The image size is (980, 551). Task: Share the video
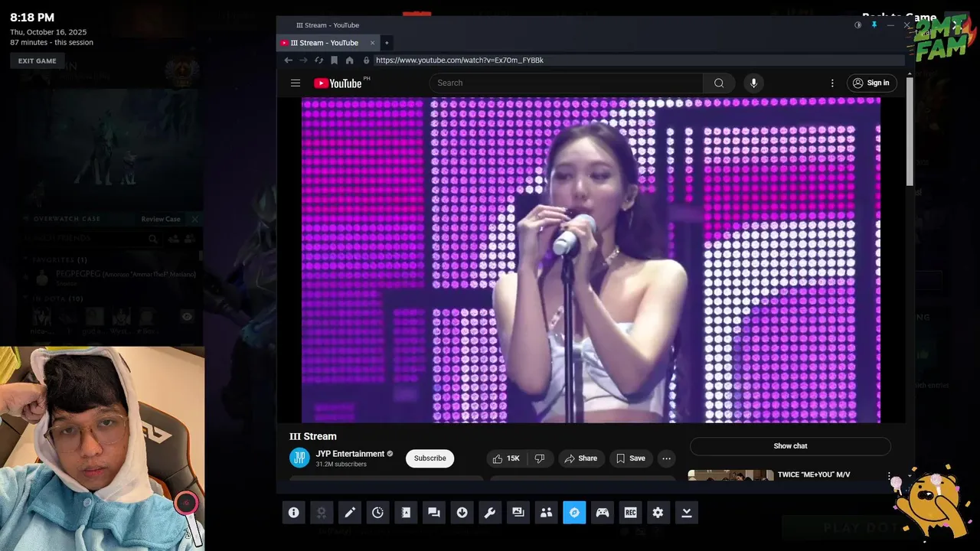(580, 458)
